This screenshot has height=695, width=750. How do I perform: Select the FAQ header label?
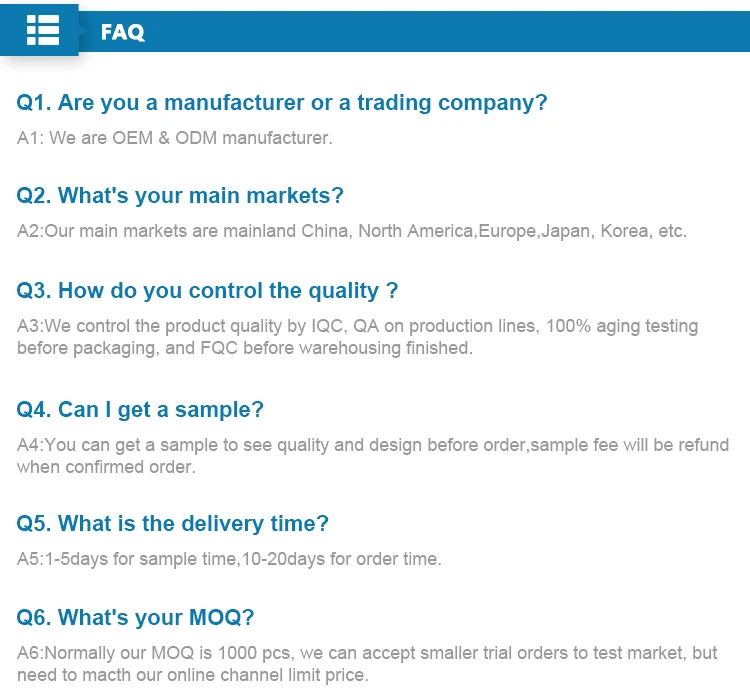pos(123,32)
